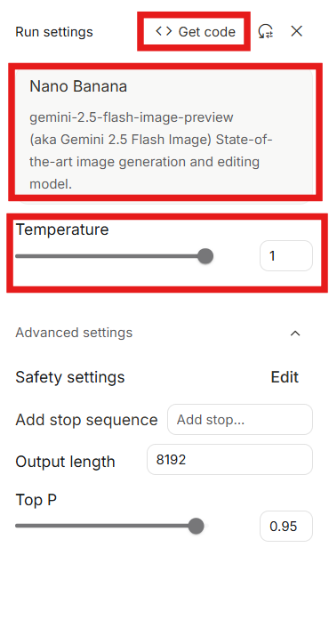Edit the Safety settings
329x644 pixels.
pos(285,377)
